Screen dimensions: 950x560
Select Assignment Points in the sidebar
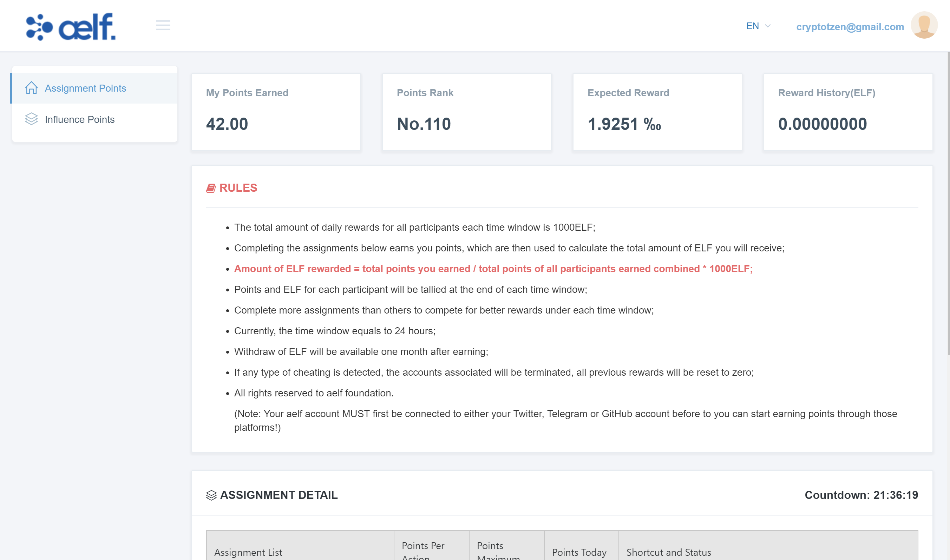[x=85, y=88]
